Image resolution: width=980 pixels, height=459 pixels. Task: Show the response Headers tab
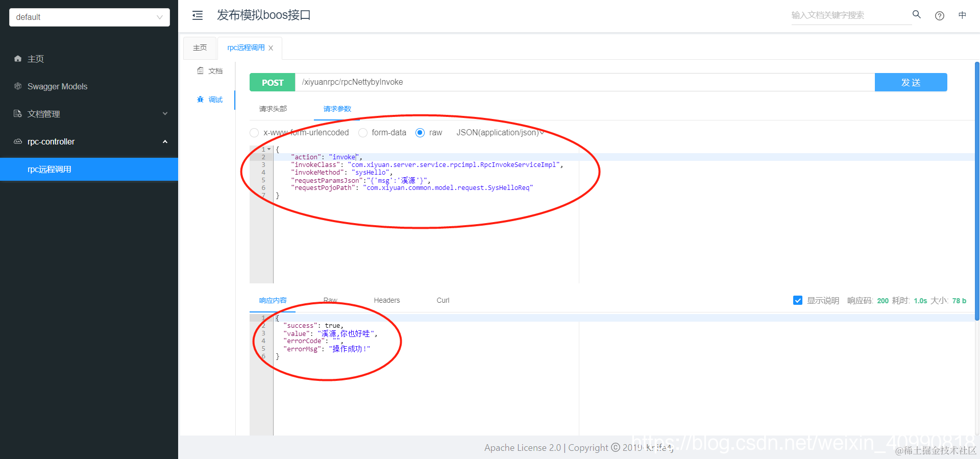pos(387,300)
